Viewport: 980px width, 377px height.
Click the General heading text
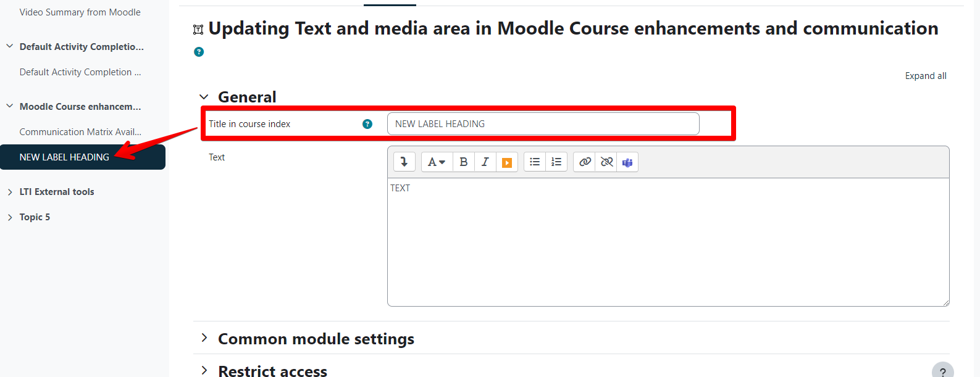pos(247,97)
